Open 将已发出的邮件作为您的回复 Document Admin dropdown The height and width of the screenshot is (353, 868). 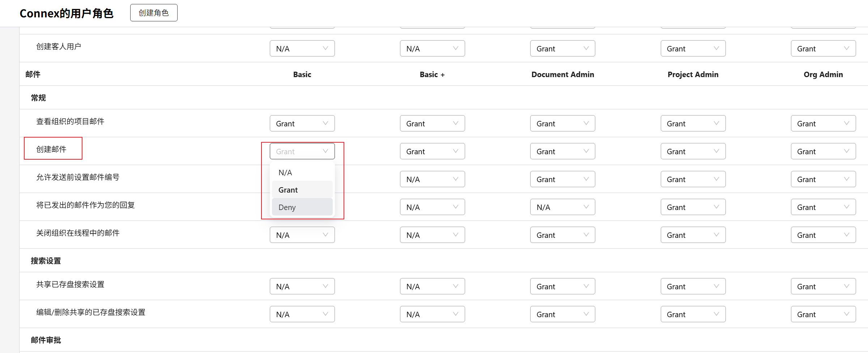[x=562, y=207]
